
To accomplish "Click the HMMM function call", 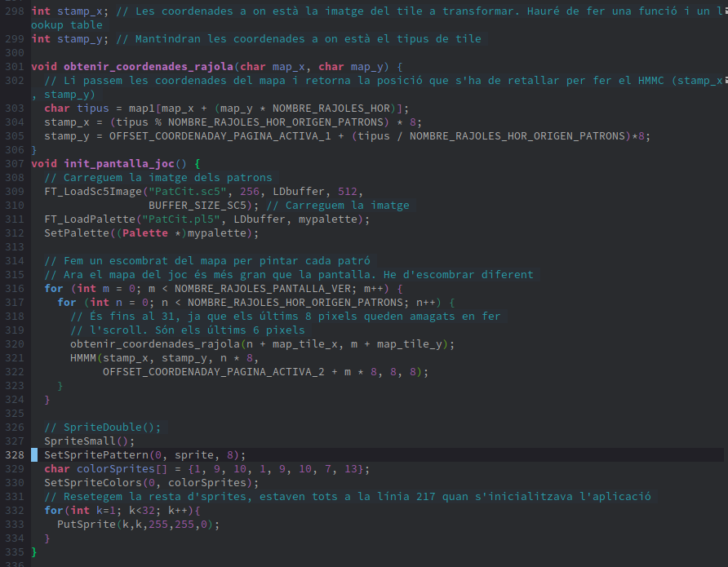I will point(83,358).
